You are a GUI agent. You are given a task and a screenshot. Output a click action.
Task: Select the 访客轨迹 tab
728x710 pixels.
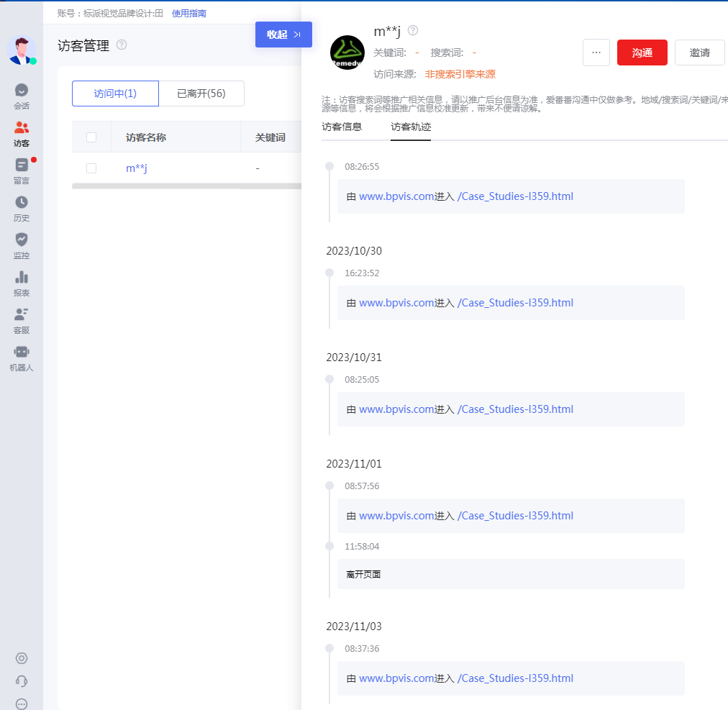point(411,127)
